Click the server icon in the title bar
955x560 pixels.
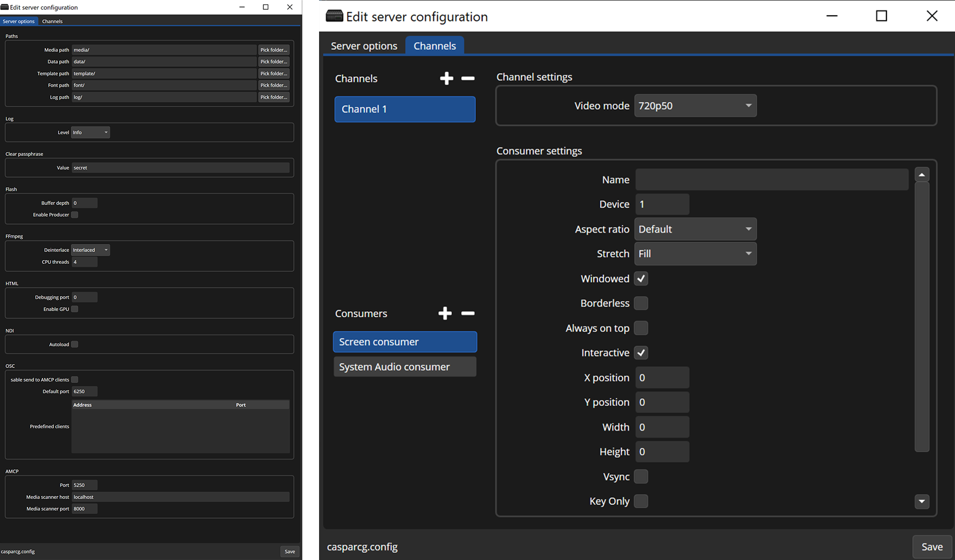tap(334, 16)
